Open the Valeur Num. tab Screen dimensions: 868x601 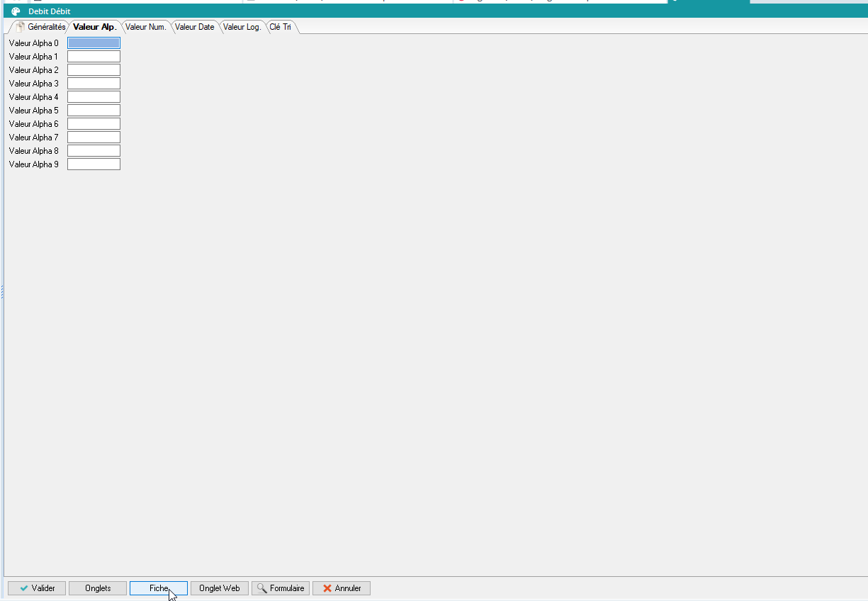click(145, 27)
